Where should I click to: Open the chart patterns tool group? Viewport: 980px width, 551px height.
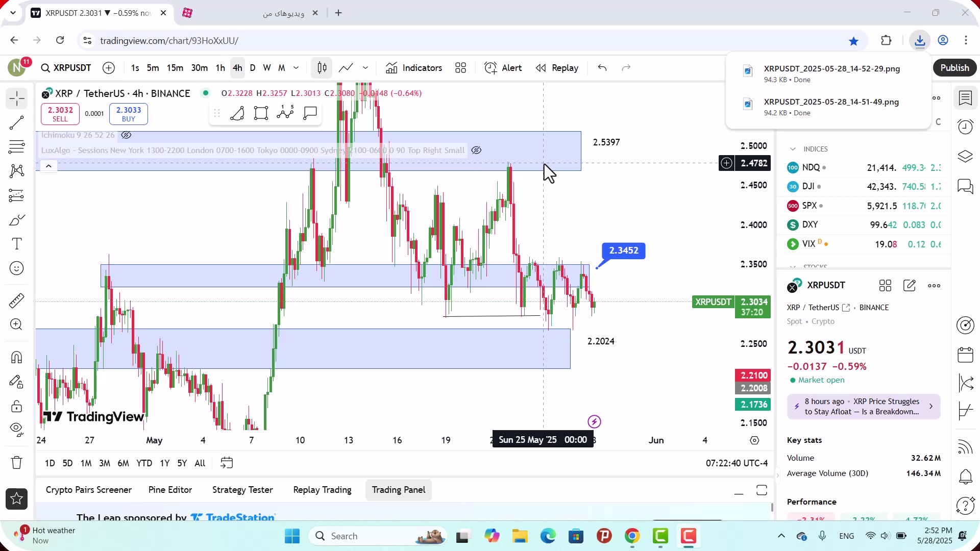tap(17, 171)
